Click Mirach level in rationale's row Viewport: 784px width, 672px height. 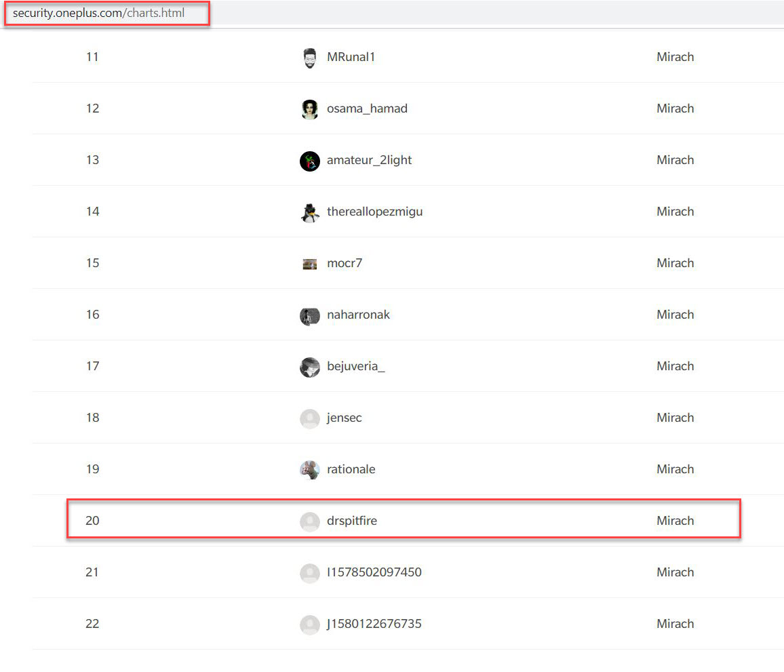click(x=675, y=469)
